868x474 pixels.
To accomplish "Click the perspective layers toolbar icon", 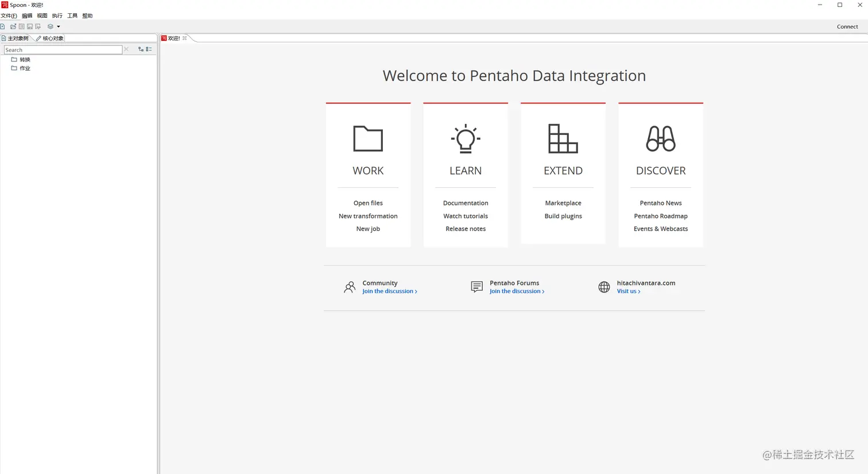I will (x=51, y=26).
